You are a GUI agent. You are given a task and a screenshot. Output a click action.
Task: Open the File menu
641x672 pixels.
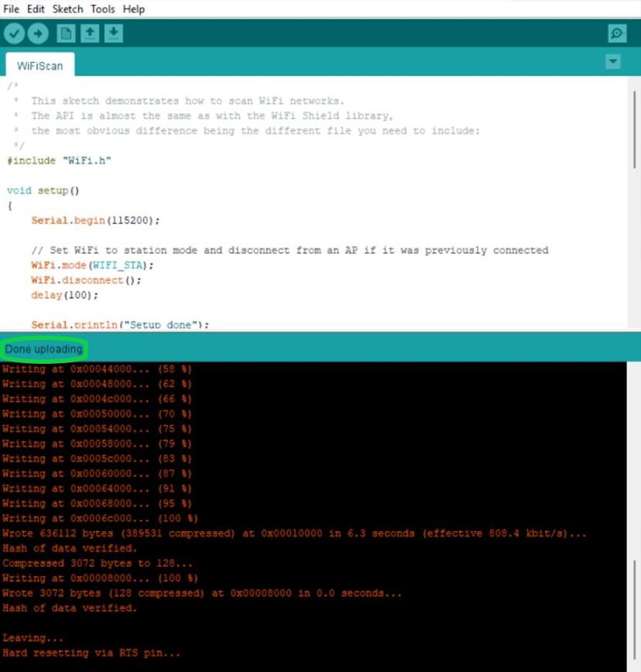pyautogui.click(x=12, y=9)
